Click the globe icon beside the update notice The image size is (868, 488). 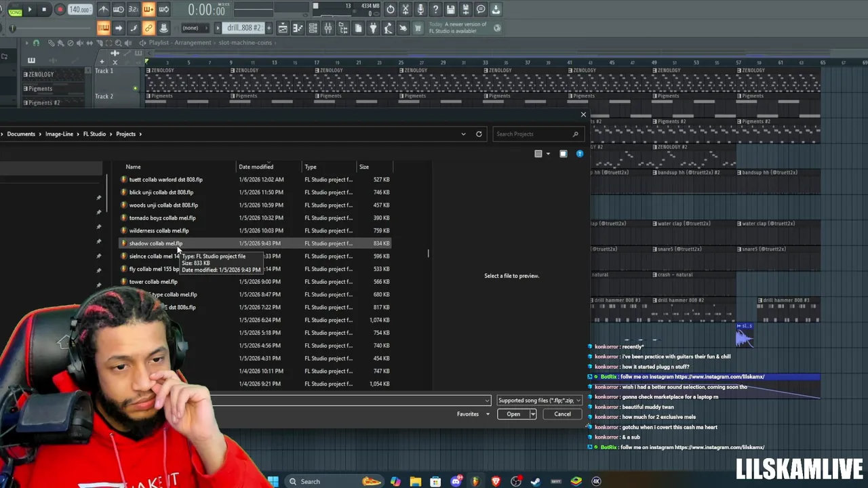pyautogui.click(x=497, y=28)
